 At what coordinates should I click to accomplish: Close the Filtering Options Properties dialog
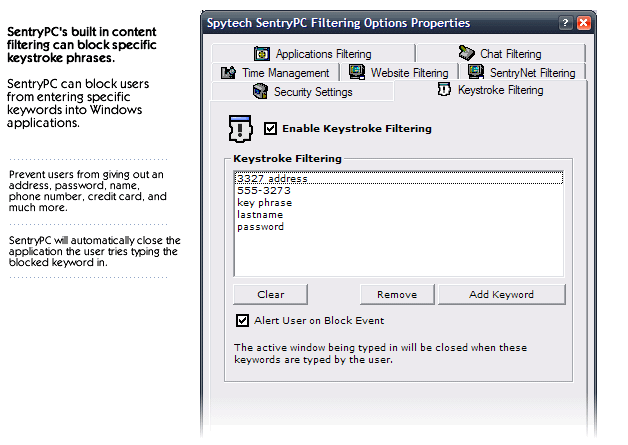coord(583,23)
